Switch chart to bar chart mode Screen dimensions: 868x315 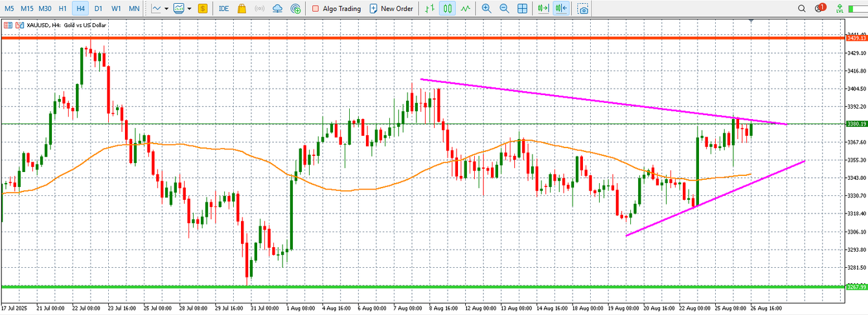pos(428,8)
